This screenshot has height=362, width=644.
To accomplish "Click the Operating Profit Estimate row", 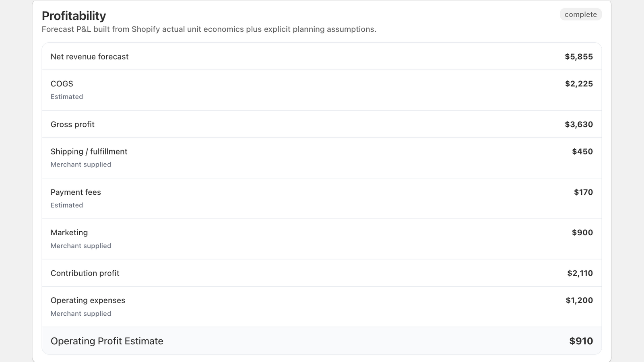I will point(322,341).
